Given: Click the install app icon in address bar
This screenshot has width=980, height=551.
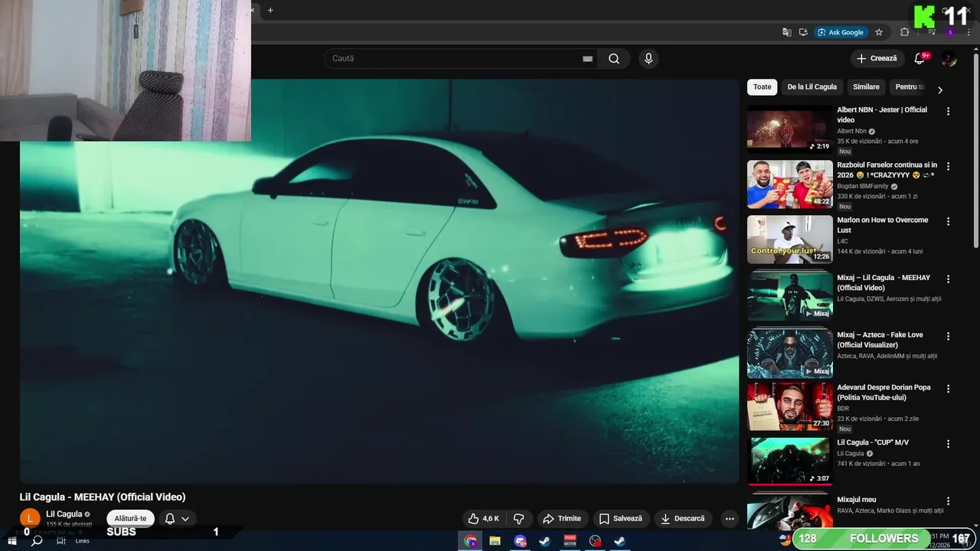Looking at the screenshot, I should 803,32.
